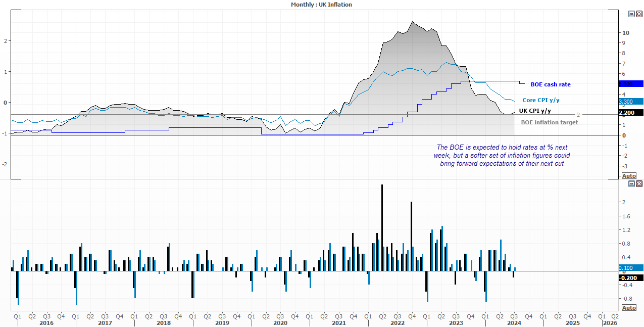This screenshot has width=644, height=327.
Task: Click the 10 tick on upper right axis
Action: tap(626, 33)
